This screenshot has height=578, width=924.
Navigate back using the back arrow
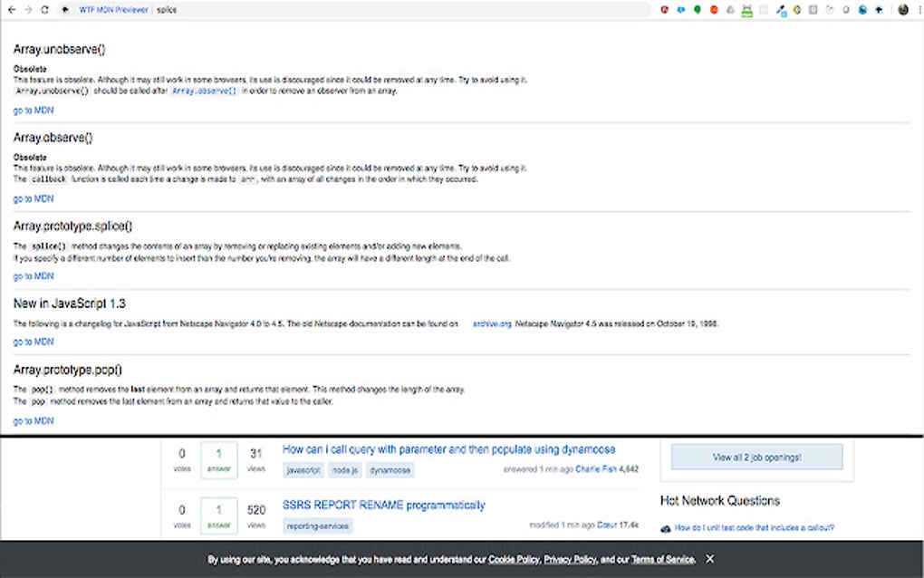click(x=13, y=10)
